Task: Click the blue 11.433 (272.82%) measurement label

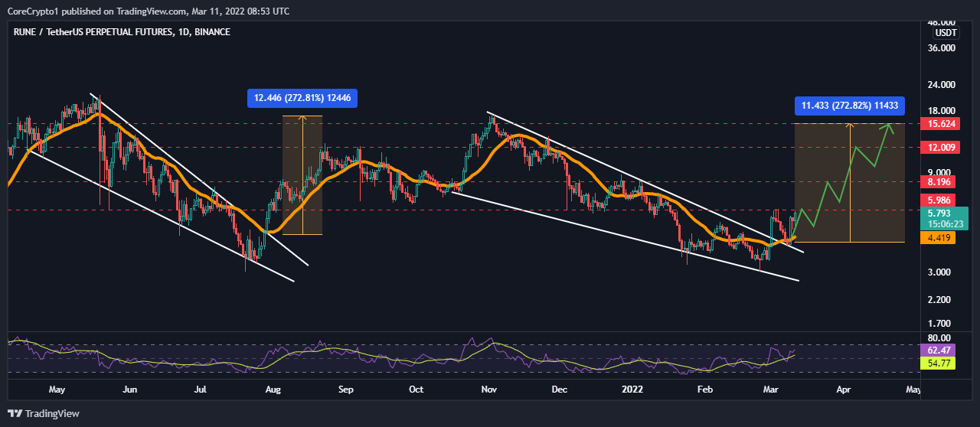Action: coord(850,106)
